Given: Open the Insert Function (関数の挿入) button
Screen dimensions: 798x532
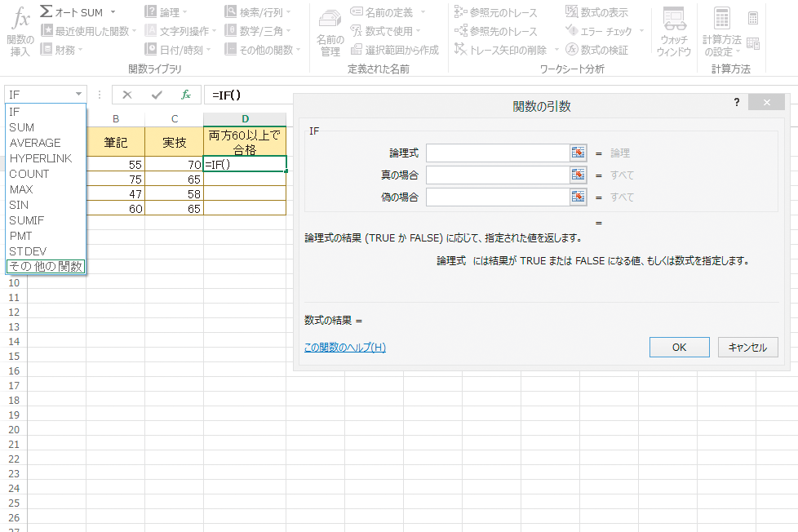Looking at the screenshot, I should click(20, 30).
